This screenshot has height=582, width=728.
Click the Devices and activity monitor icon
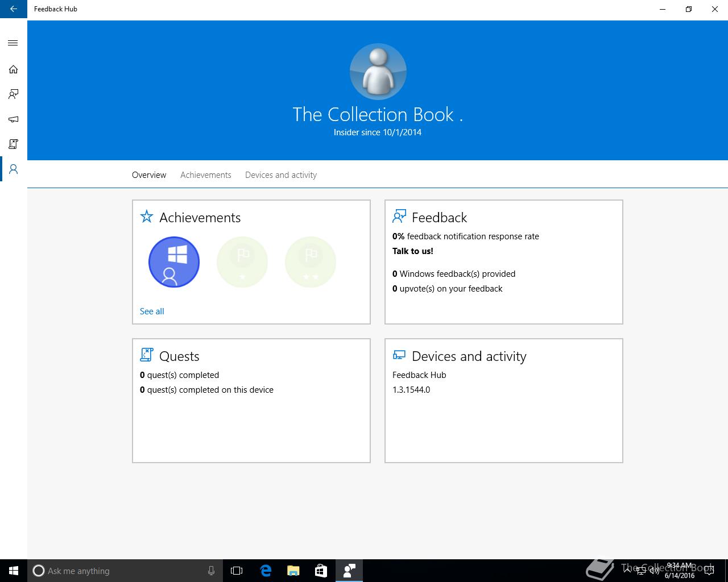[399, 355]
